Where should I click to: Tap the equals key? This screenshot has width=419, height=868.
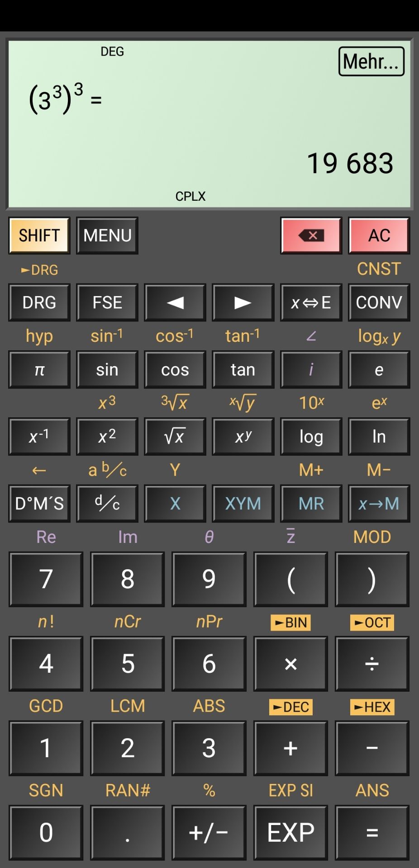[372, 832]
